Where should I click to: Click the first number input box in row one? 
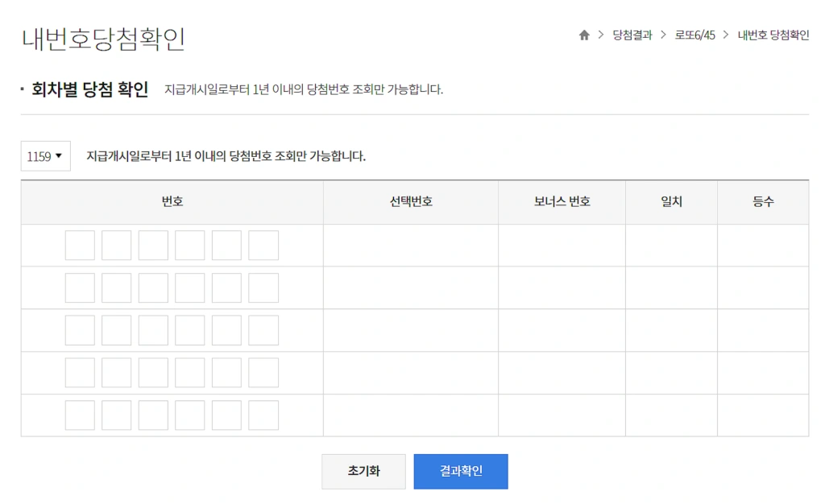click(x=80, y=245)
